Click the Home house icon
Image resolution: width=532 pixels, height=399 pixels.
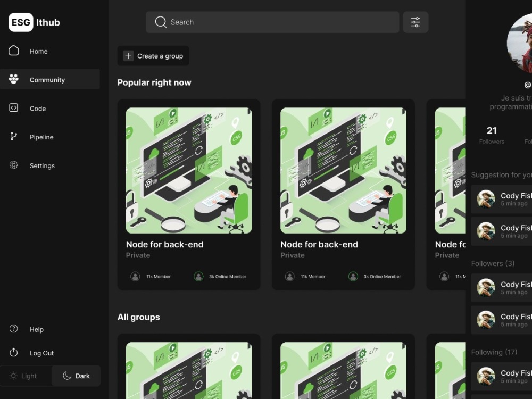tap(14, 51)
